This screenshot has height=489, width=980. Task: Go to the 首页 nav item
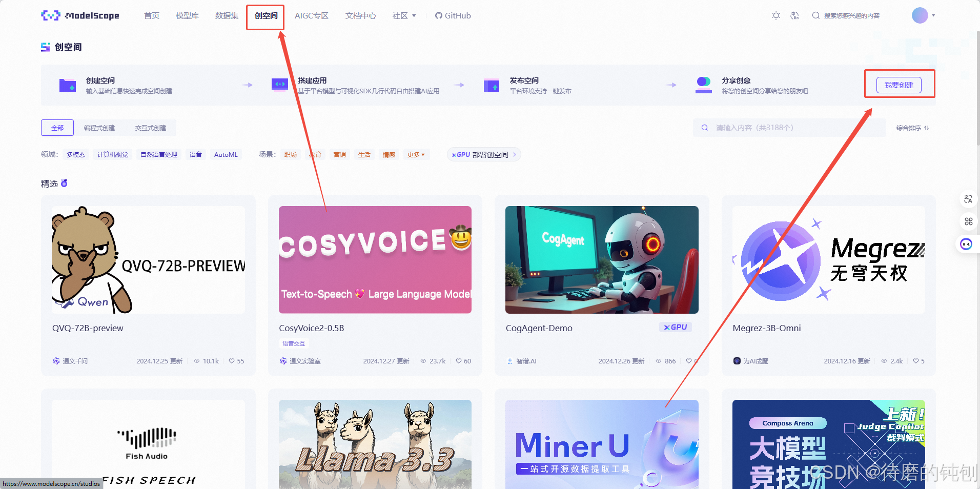[152, 15]
